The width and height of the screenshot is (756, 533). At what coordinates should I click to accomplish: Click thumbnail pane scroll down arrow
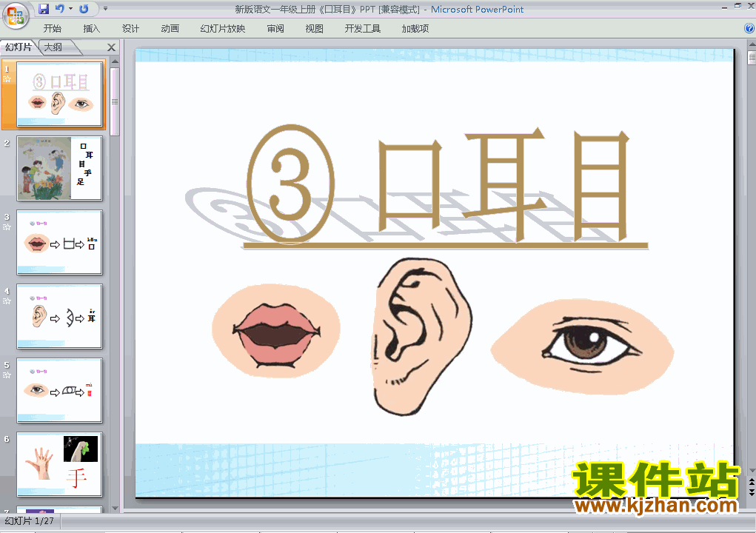[x=115, y=508]
